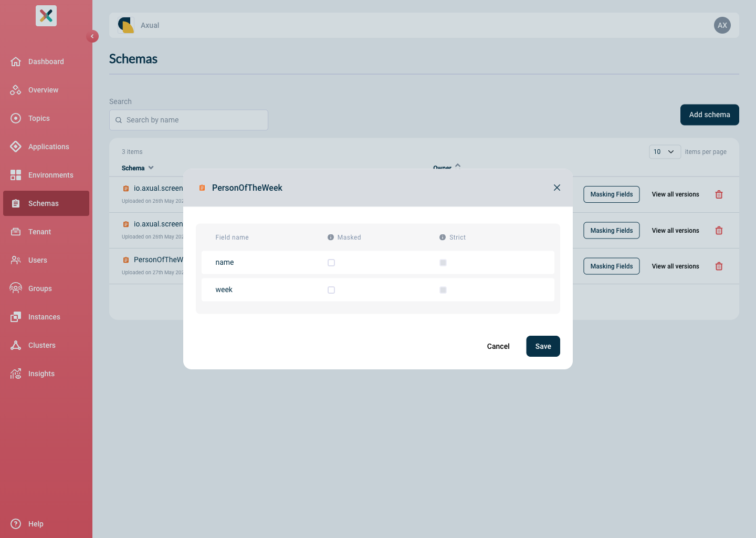Click the AX user avatar
The height and width of the screenshot is (538, 756).
point(722,25)
